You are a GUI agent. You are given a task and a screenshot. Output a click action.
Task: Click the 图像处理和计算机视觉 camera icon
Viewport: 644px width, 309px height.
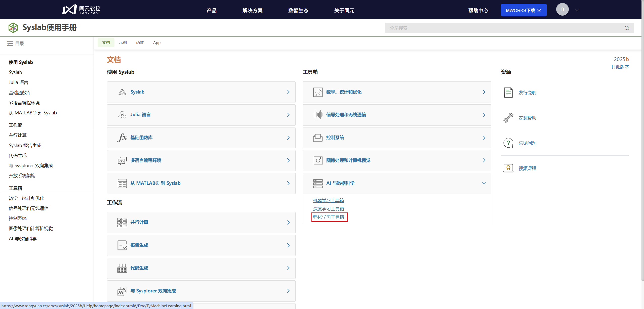pyautogui.click(x=318, y=160)
